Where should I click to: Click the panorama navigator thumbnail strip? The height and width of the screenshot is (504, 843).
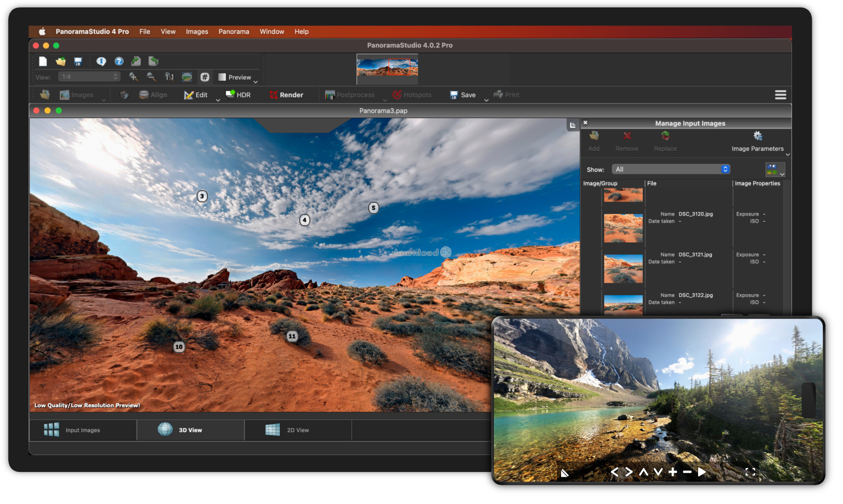click(x=387, y=68)
